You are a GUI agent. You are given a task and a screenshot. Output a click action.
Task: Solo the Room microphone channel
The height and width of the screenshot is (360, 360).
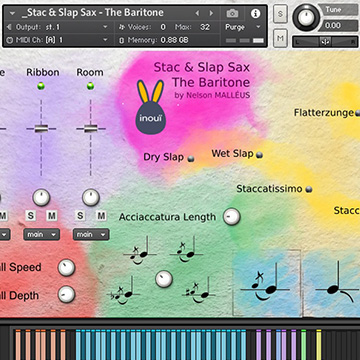point(80,216)
